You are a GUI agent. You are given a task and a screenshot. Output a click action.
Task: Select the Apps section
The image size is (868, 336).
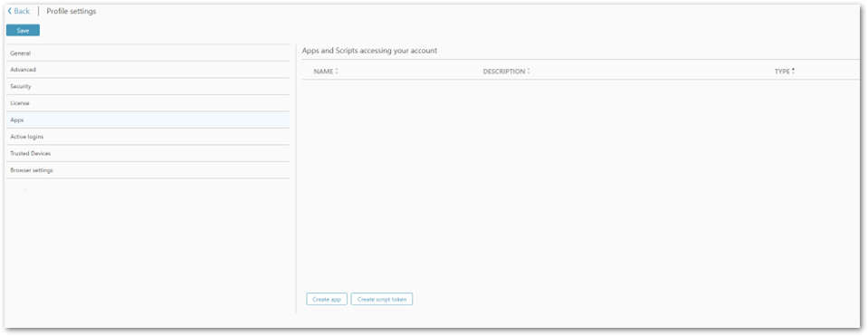(x=148, y=120)
